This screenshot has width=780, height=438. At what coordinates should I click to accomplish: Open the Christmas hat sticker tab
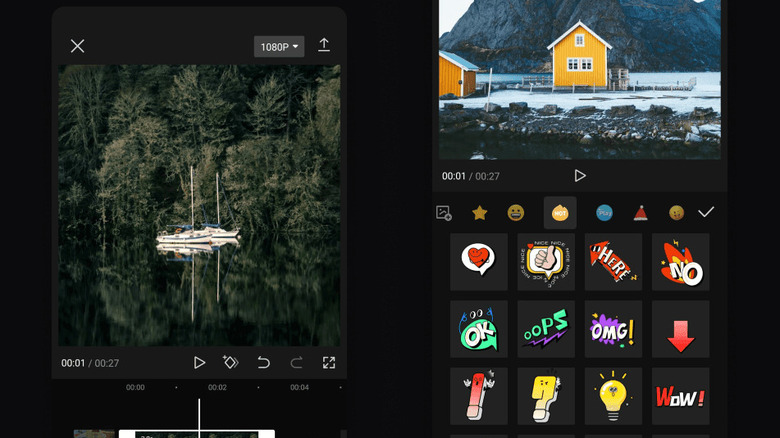click(641, 213)
